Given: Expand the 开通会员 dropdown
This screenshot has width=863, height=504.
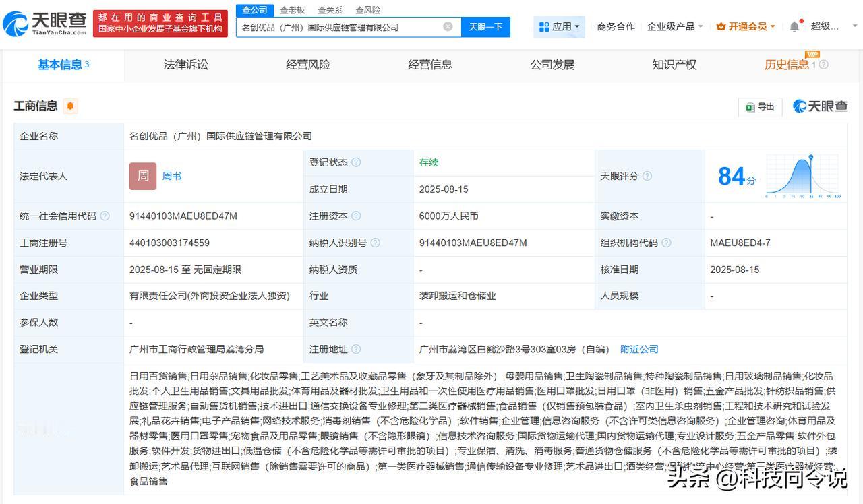Looking at the screenshot, I should click(x=746, y=26).
